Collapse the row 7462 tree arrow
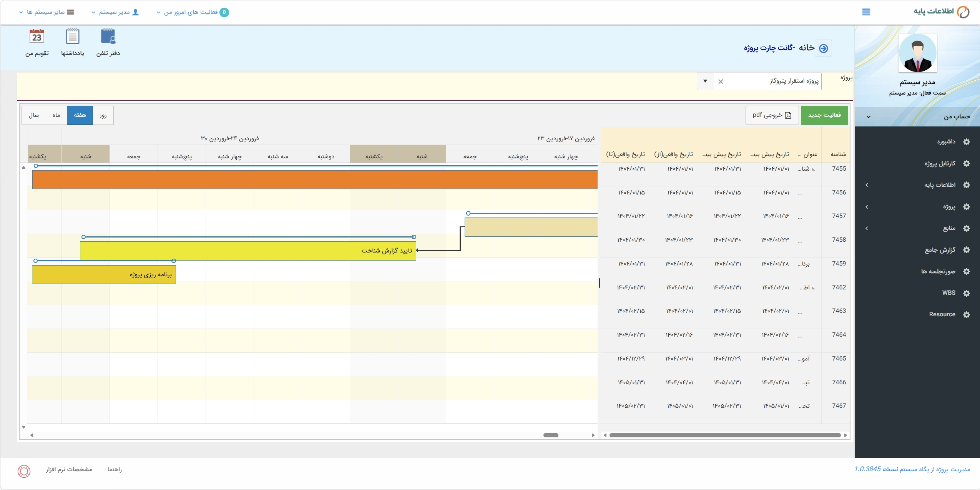The height and width of the screenshot is (490, 980). (813, 288)
